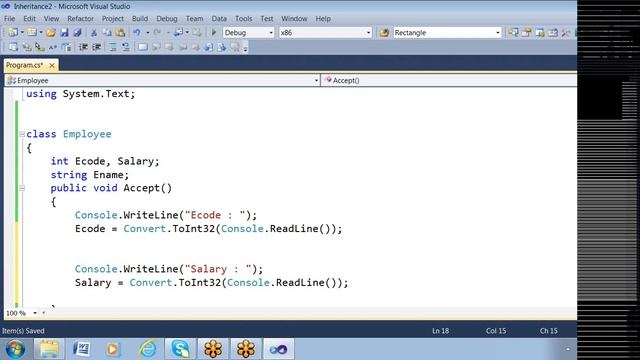Open the Edit menu
Screen dimensions: 640x360
point(29,19)
